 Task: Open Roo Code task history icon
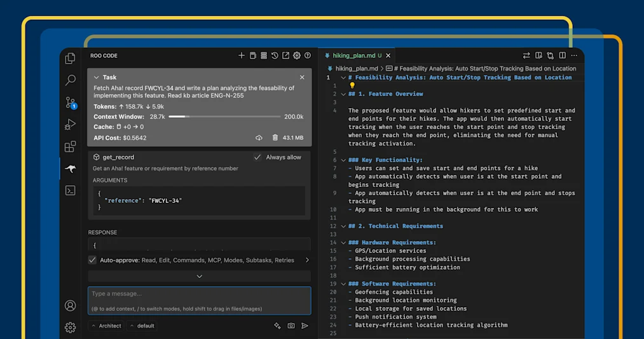tap(275, 55)
